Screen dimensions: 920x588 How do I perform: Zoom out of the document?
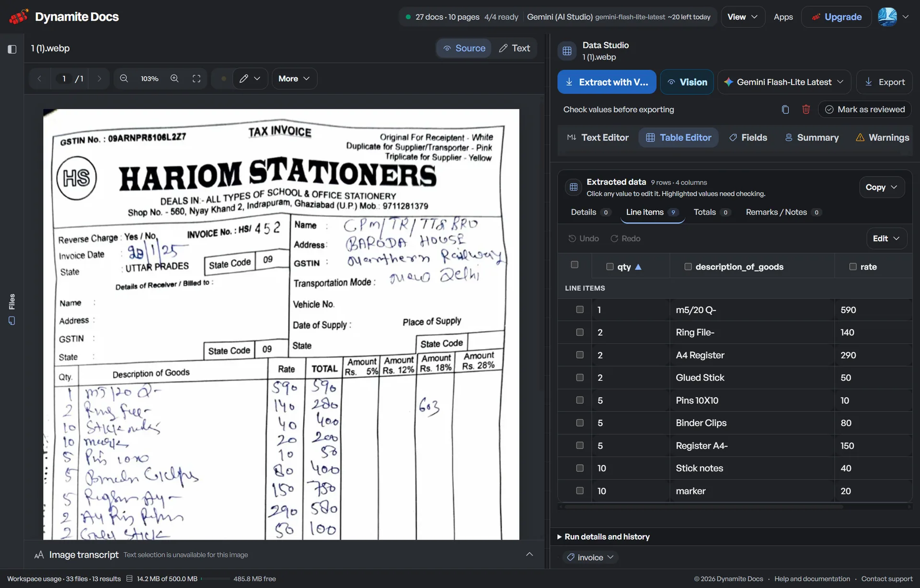(x=124, y=79)
